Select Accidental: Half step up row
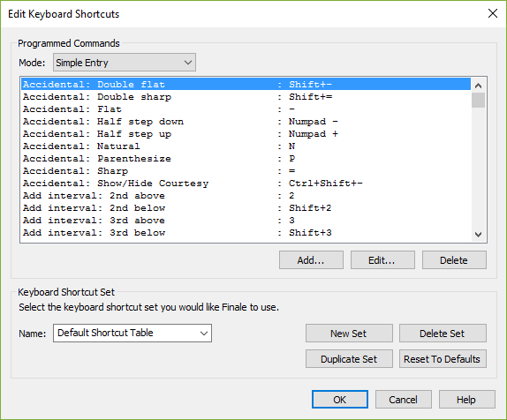This screenshot has height=420, width=507. coord(246,134)
